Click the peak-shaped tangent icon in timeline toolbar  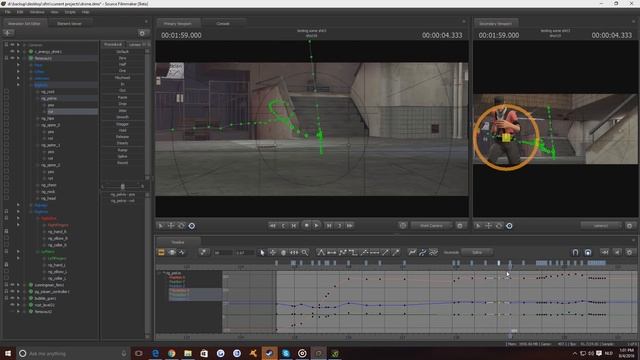pyautogui.click(x=321, y=253)
